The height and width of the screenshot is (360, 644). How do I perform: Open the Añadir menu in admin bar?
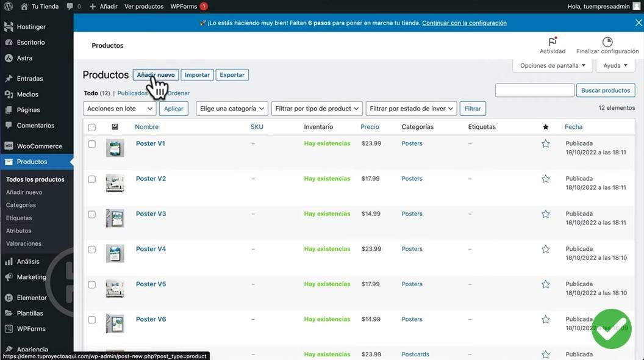tap(104, 6)
